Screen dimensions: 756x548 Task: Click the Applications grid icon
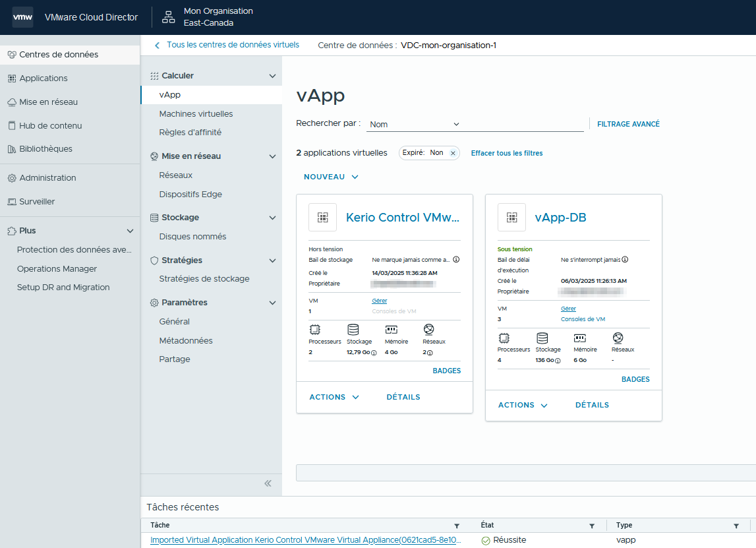click(12, 78)
